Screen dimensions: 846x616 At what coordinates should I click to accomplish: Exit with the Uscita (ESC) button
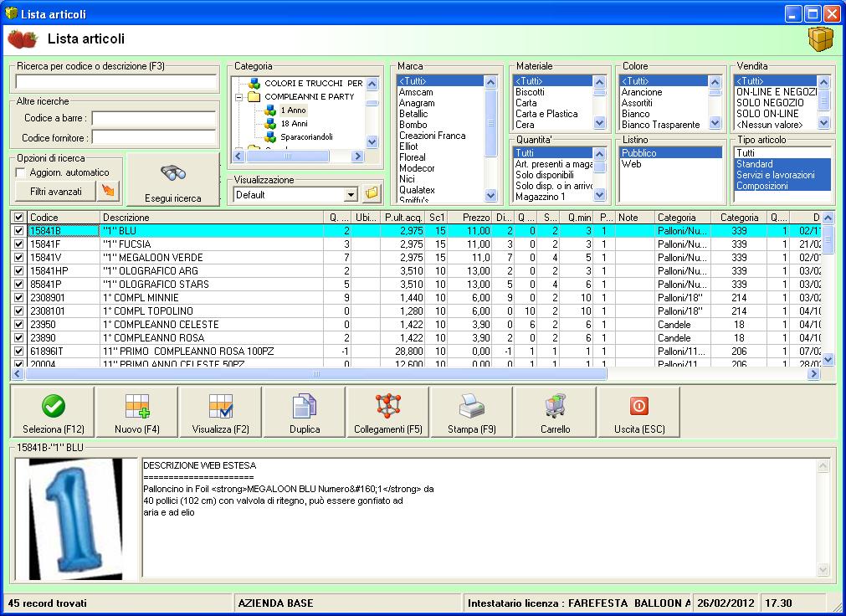click(638, 413)
